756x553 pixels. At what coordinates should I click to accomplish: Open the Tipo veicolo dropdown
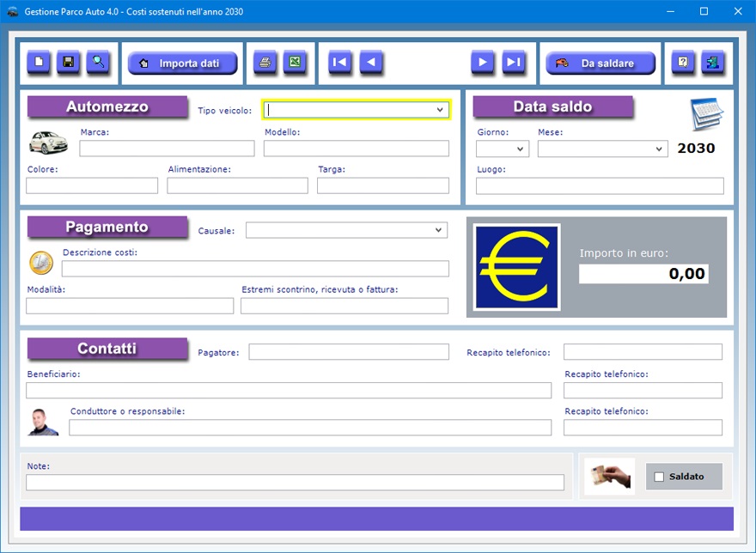click(x=440, y=110)
